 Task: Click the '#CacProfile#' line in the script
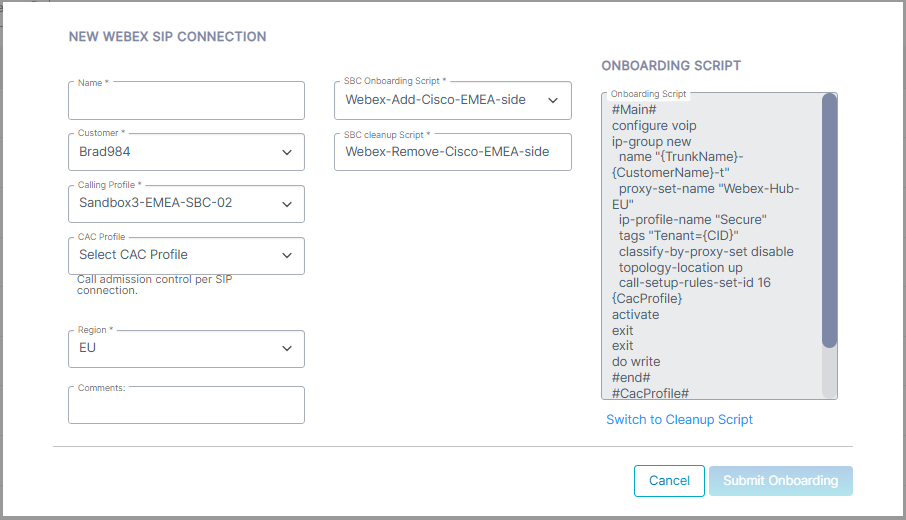pyautogui.click(x=650, y=393)
